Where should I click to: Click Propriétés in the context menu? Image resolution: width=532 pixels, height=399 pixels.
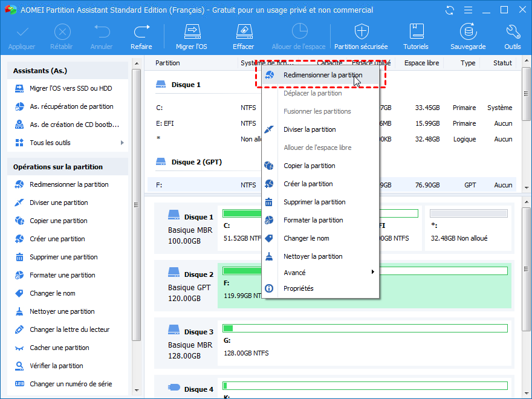298,288
